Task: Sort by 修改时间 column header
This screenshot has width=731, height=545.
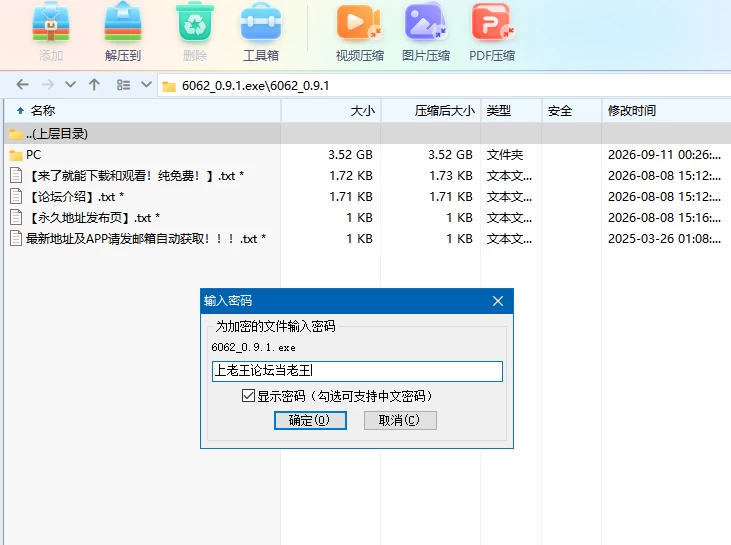Action: pyautogui.click(x=667, y=110)
